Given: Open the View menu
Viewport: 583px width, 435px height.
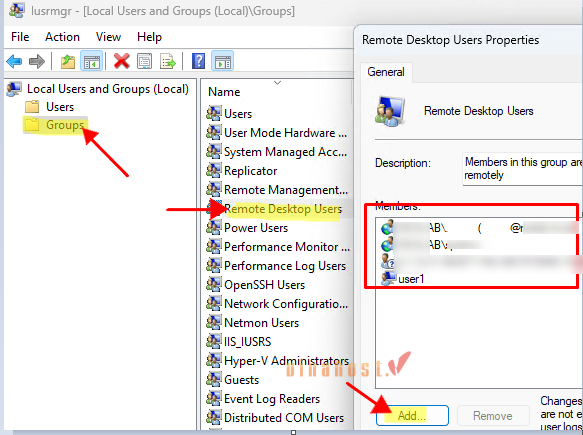Looking at the screenshot, I should 108,37.
